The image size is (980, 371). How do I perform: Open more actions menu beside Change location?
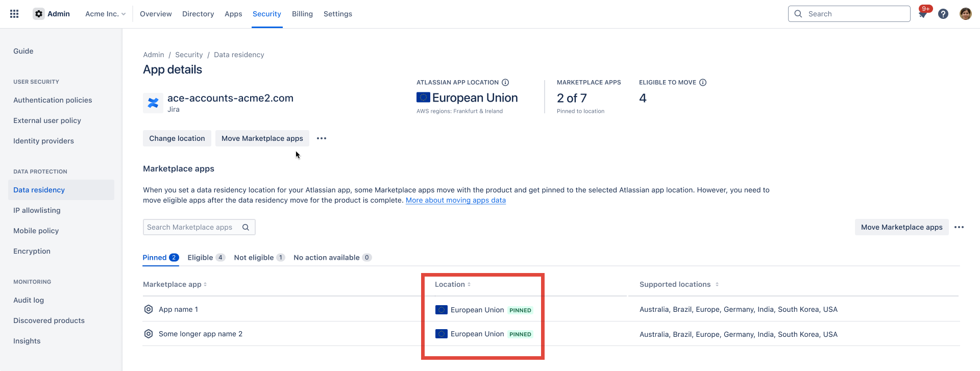point(322,138)
